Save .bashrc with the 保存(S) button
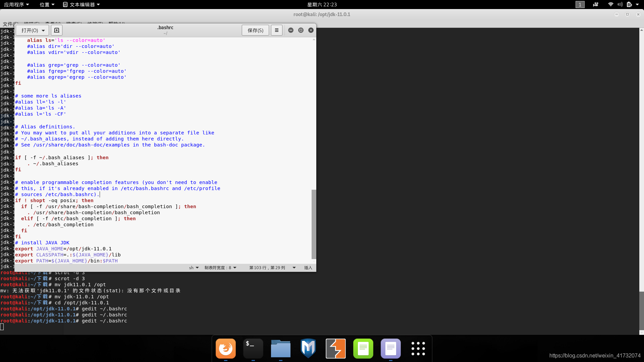The height and width of the screenshot is (362, 644). coord(255,30)
